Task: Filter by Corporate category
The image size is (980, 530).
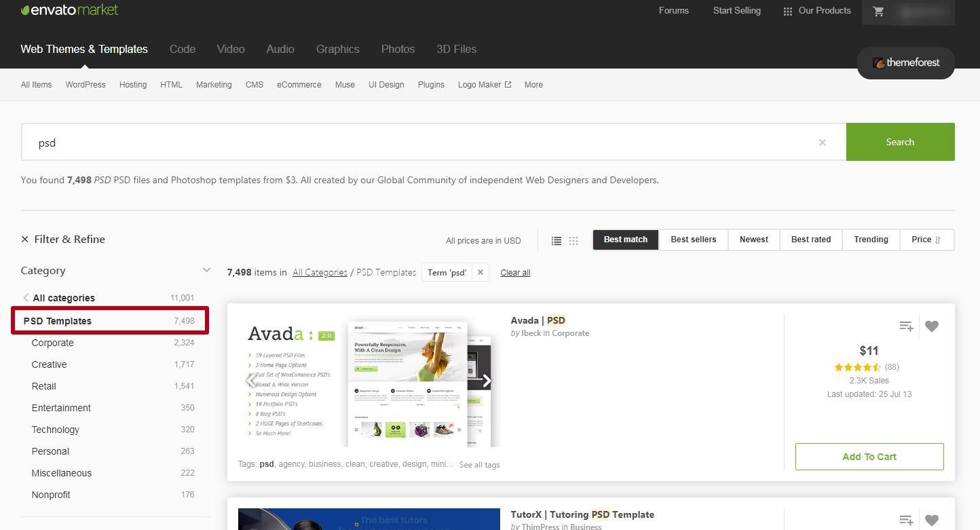Action: [x=52, y=343]
